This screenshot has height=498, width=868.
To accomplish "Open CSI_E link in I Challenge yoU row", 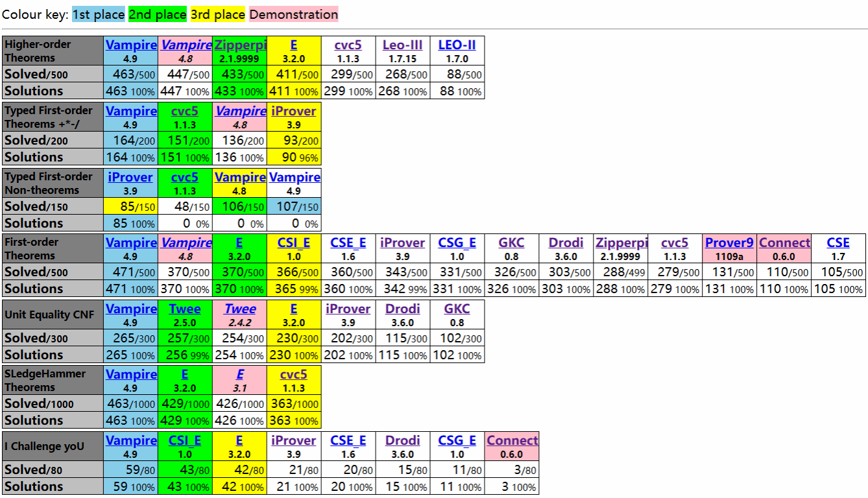I will click(x=185, y=440).
